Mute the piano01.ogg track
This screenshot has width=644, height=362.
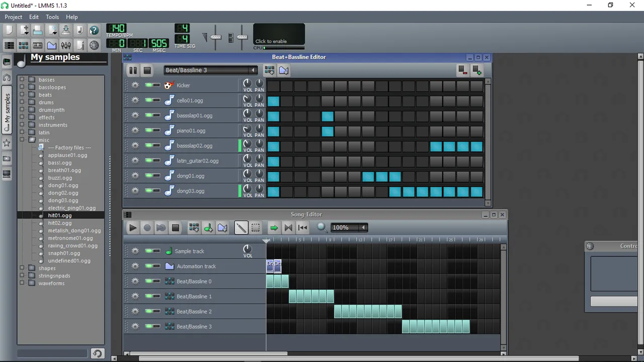tap(149, 130)
